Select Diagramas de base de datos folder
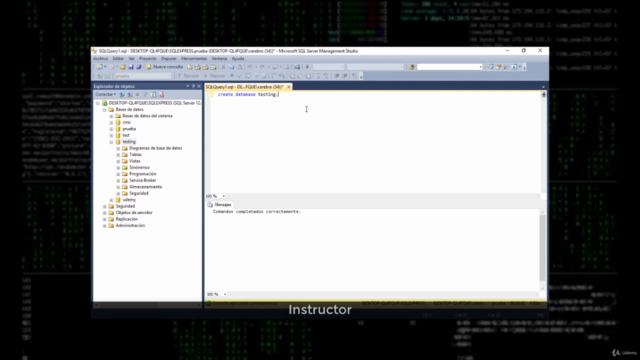640x360 pixels. (156, 148)
